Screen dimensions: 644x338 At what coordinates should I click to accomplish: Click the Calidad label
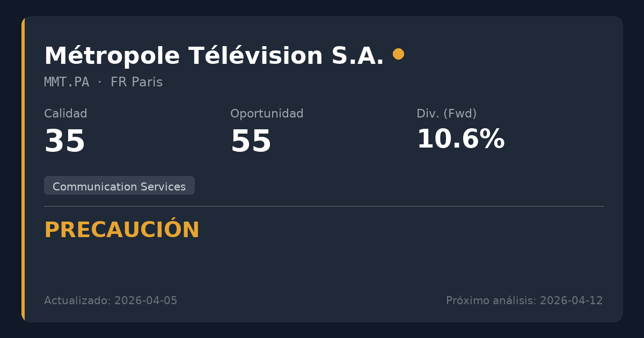click(x=65, y=114)
